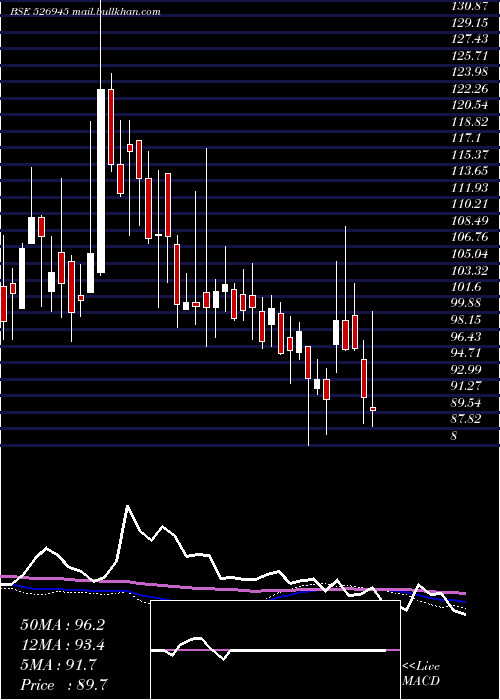
Task: Click the last small red candlestick
Action: click(x=373, y=409)
